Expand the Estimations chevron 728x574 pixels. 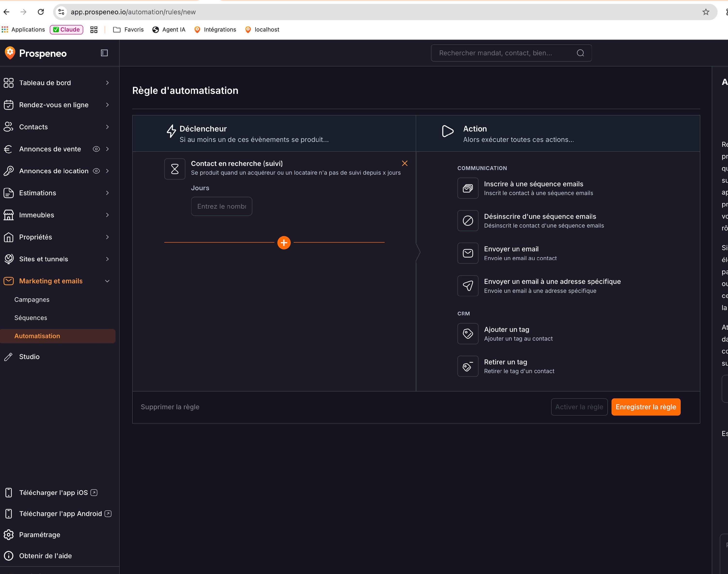(107, 193)
